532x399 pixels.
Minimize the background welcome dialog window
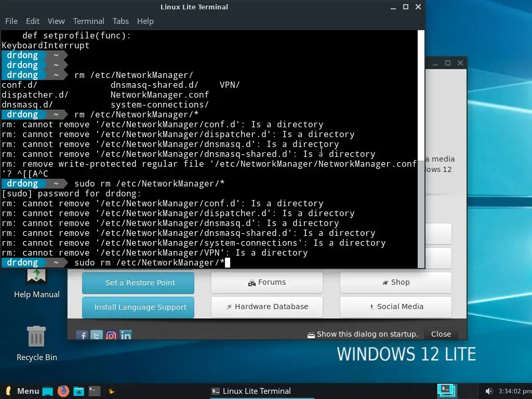(435, 63)
